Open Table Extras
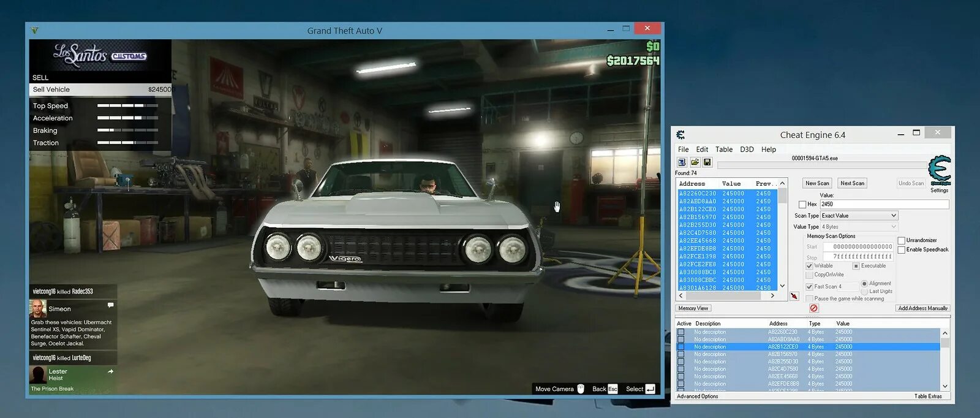 click(928, 397)
